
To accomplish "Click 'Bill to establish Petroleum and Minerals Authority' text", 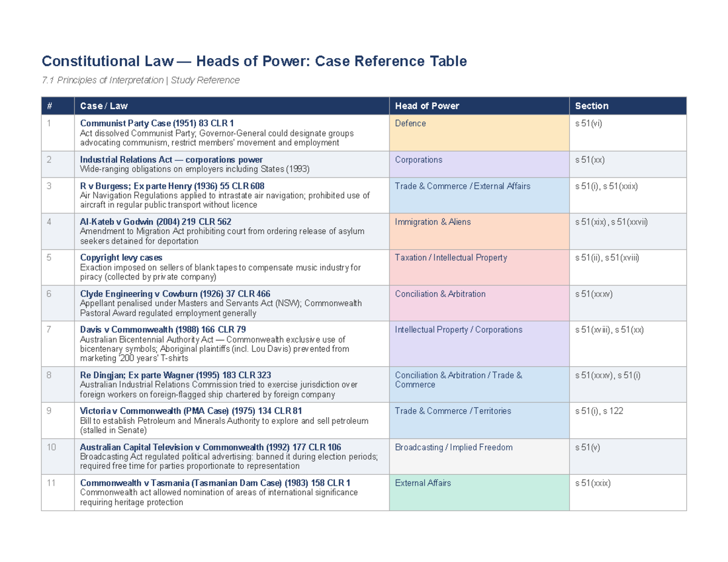I will pyautogui.click(x=223, y=425).
